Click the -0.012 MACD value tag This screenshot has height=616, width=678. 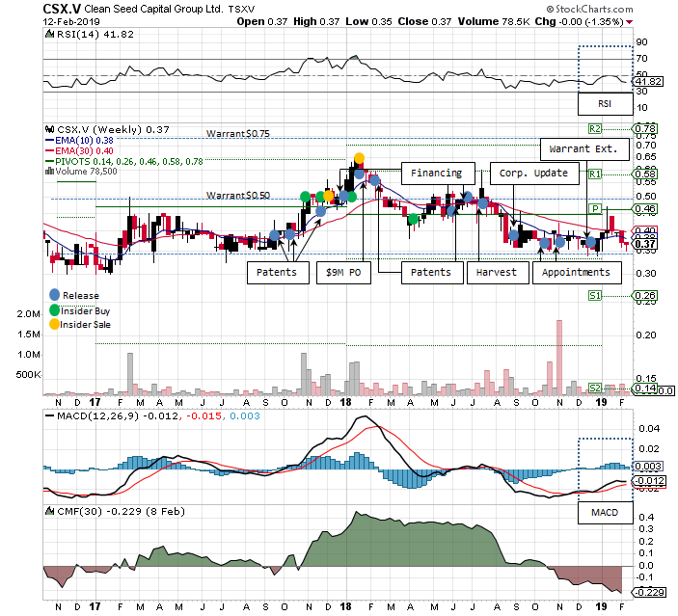point(649,481)
